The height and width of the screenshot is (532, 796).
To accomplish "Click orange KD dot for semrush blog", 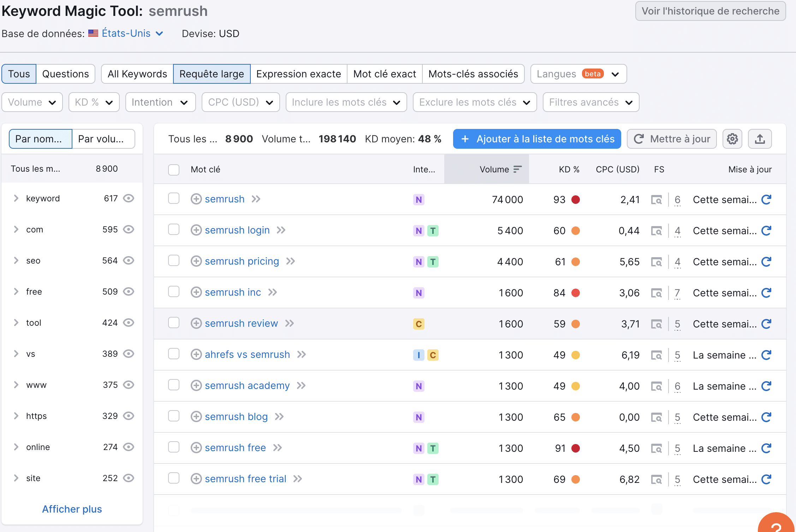I will [x=576, y=417].
